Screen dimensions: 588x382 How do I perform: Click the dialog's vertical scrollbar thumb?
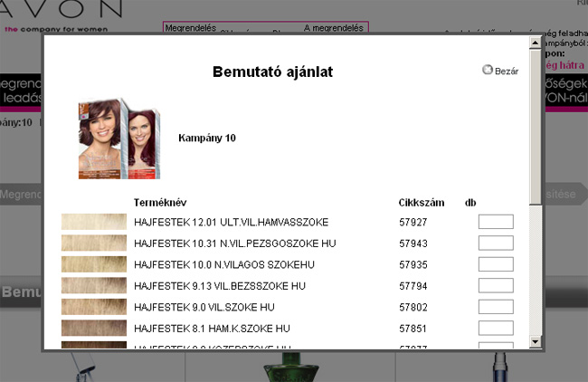[536, 127]
